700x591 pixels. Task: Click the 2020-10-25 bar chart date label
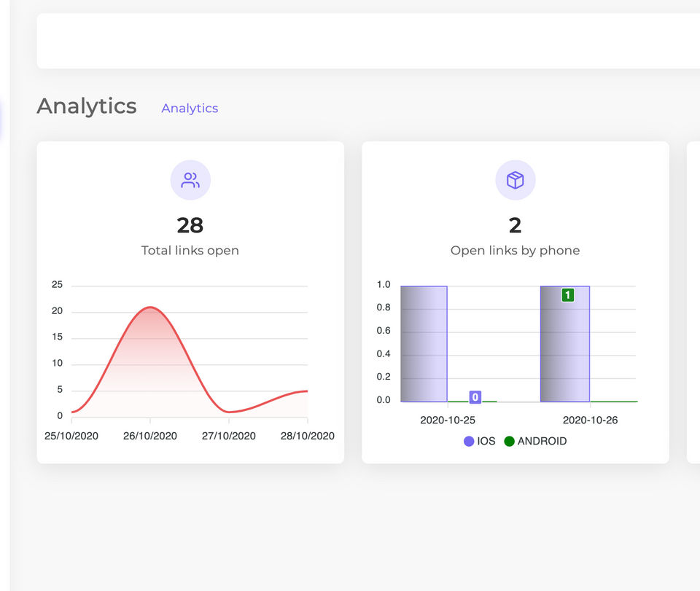tap(448, 420)
